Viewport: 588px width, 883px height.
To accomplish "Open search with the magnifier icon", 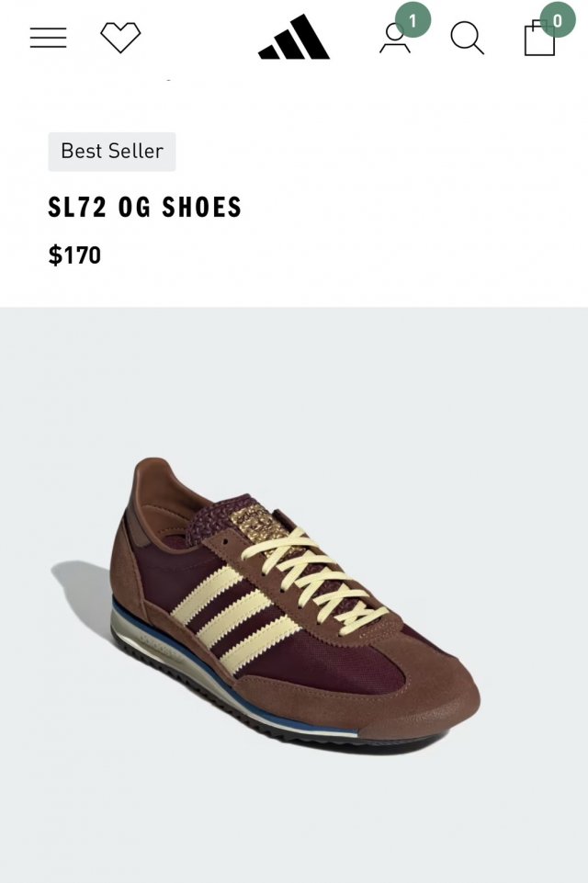I will click(x=467, y=39).
